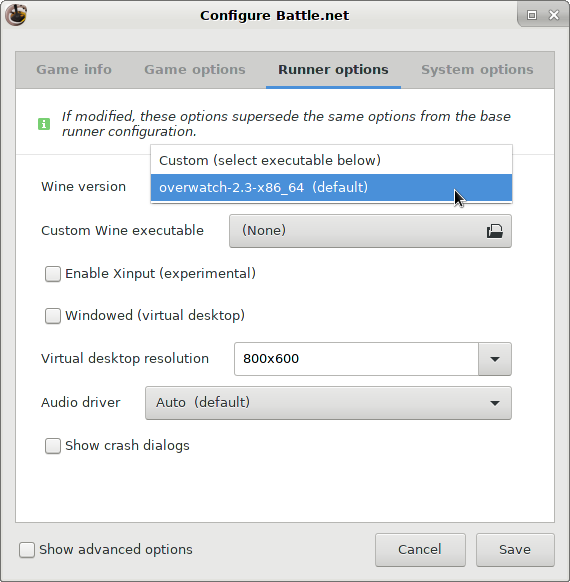
Task: Enable Show crash dialogs checkbox
Action: (x=53, y=446)
